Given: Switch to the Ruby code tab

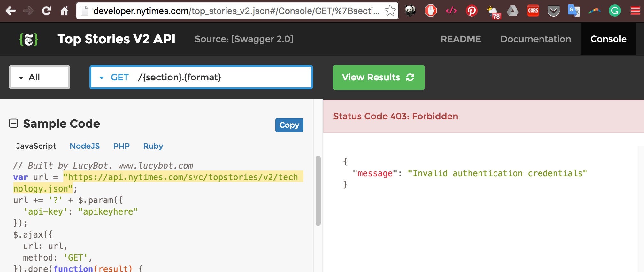Looking at the screenshot, I should [153, 146].
